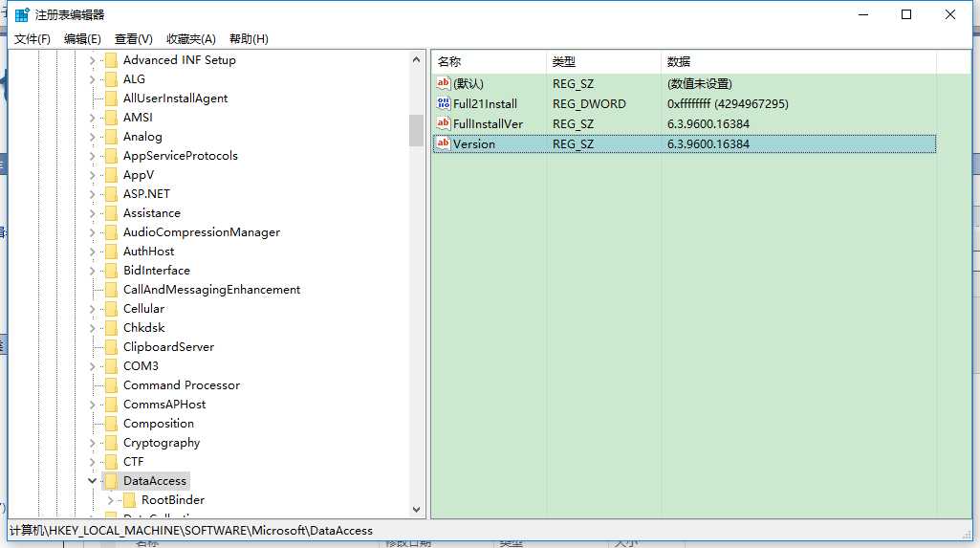Screen dimensions: 980x548
Task: Select the Full21Install value name
Action: tap(485, 103)
